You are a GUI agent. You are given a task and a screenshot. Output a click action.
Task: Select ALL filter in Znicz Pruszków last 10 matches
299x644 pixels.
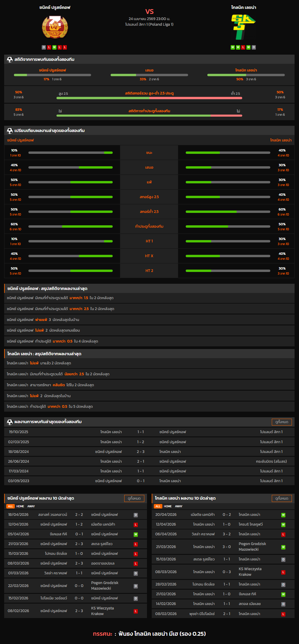point(10,506)
